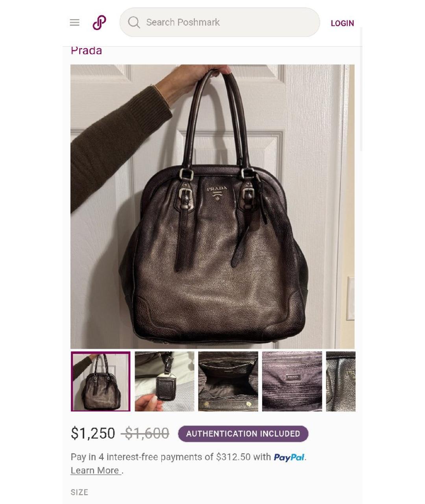This screenshot has width=425, height=504.
Task: View the main bag photo
Action: (x=213, y=206)
